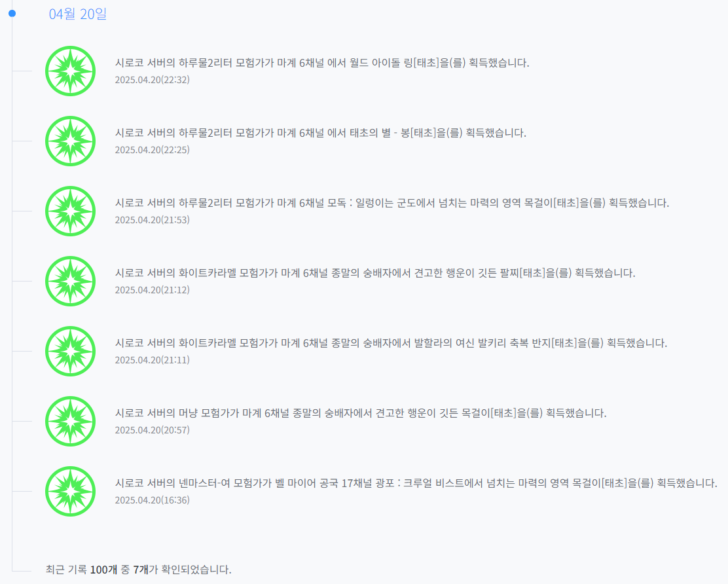Screen dimensions: 728x584
Task: Select the star icon next to 발키리 축복 반지 record
Action: 71,351
